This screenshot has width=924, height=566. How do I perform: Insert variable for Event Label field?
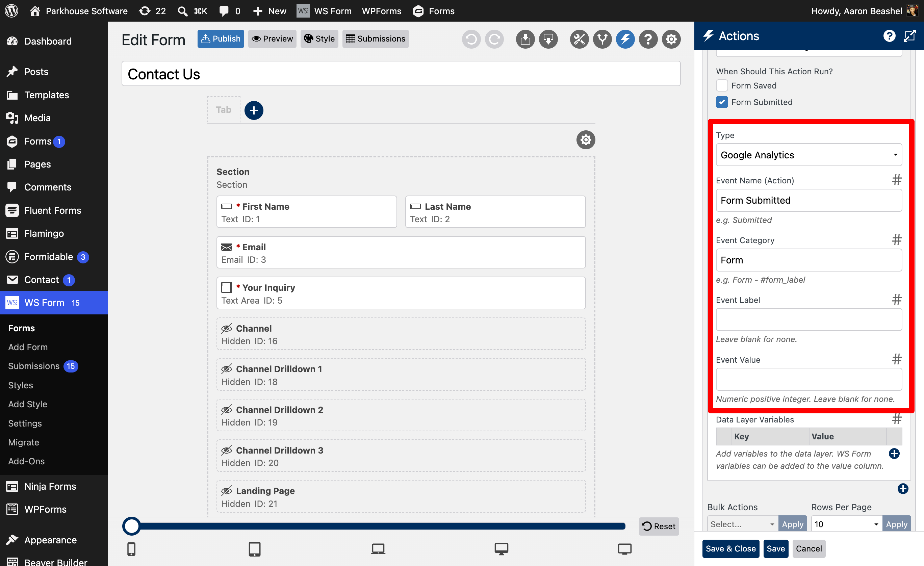point(897,299)
